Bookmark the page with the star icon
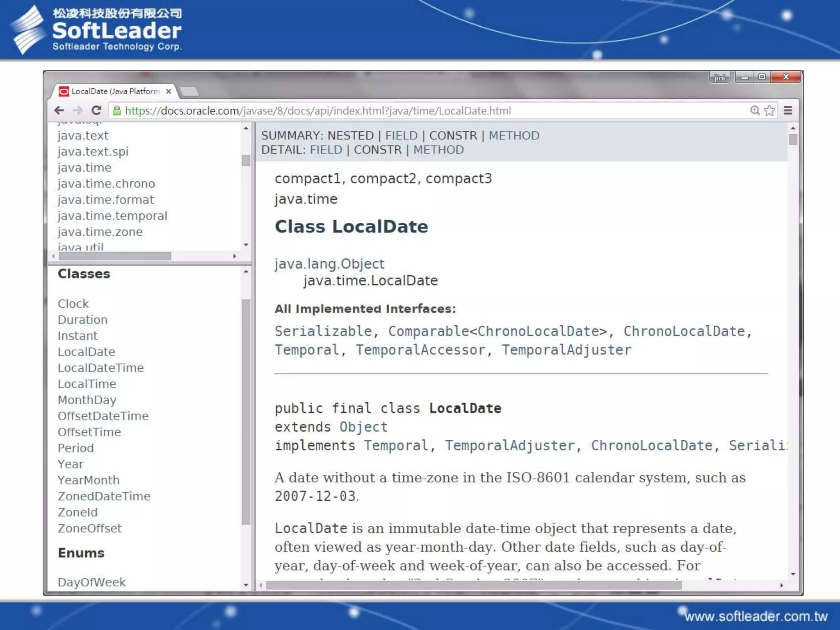 769,110
